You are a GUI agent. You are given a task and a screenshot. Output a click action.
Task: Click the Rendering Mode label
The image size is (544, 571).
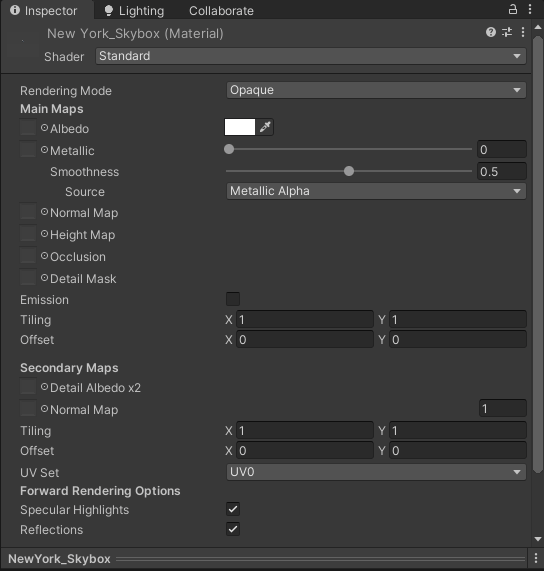click(x=66, y=91)
